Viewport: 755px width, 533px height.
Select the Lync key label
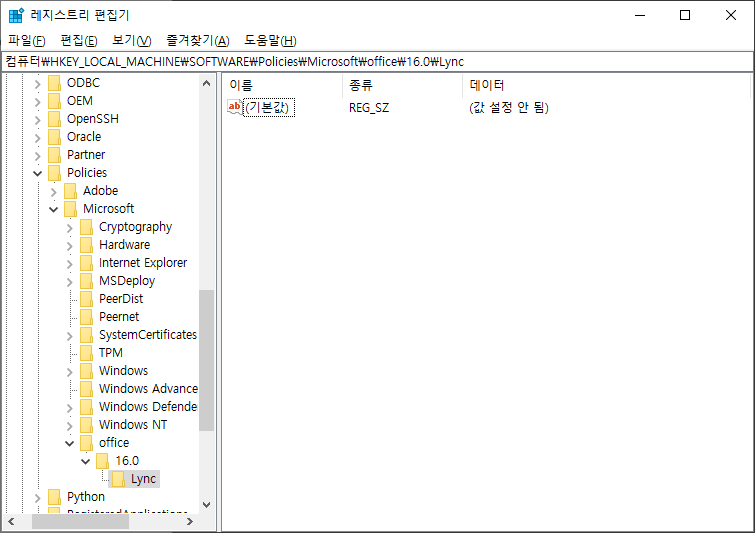coord(143,479)
